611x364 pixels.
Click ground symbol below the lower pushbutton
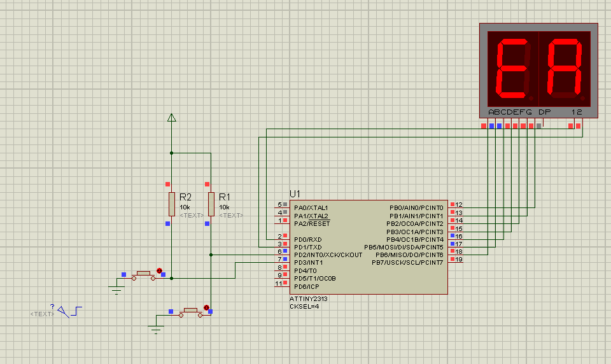tap(155, 328)
